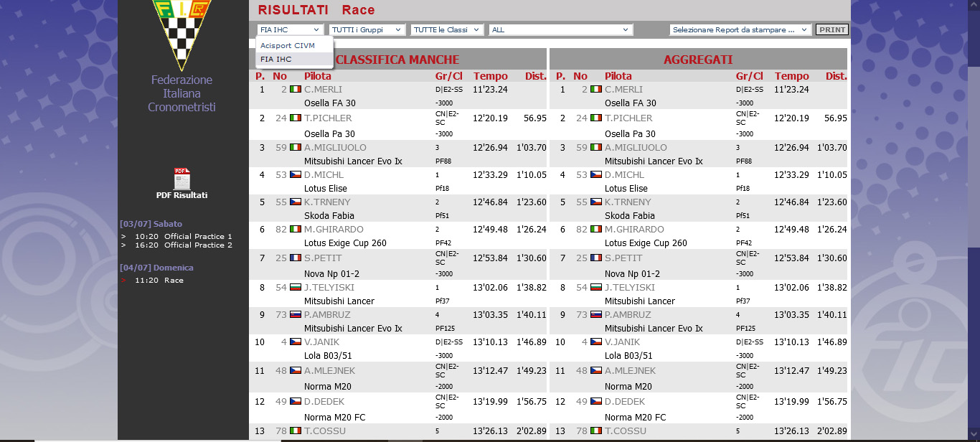This screenshot has height=442, width=980.
Task: Select FIA IHC option in list
Action: (x=295, y=59)
